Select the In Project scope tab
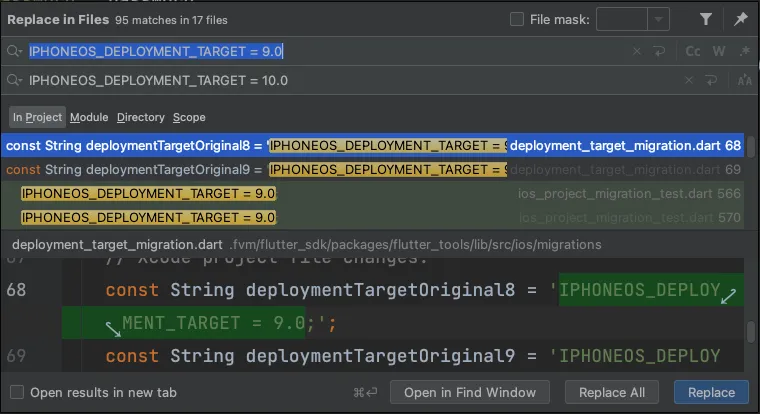This screenshot has height=414, width=760. (37, 117)
